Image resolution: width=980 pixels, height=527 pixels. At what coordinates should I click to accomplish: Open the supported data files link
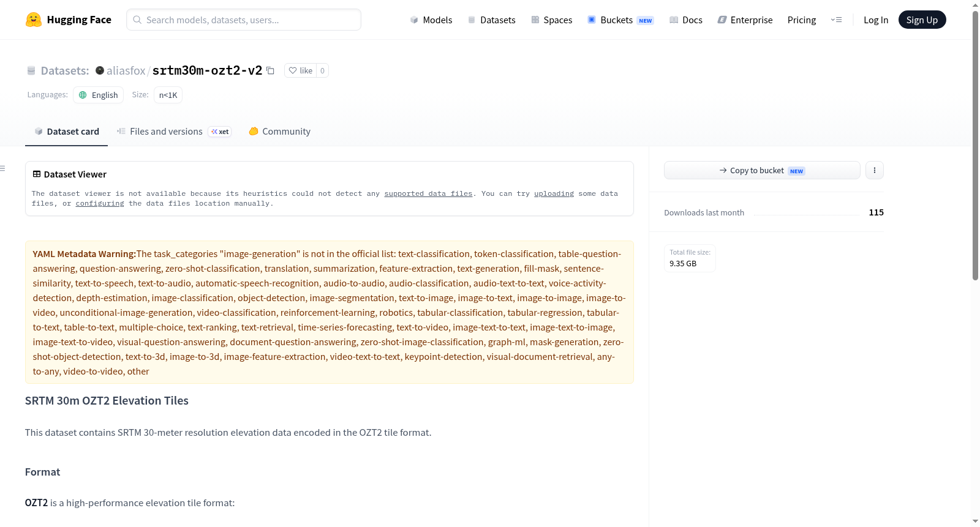pyautogui.click(x=428, y=193)
